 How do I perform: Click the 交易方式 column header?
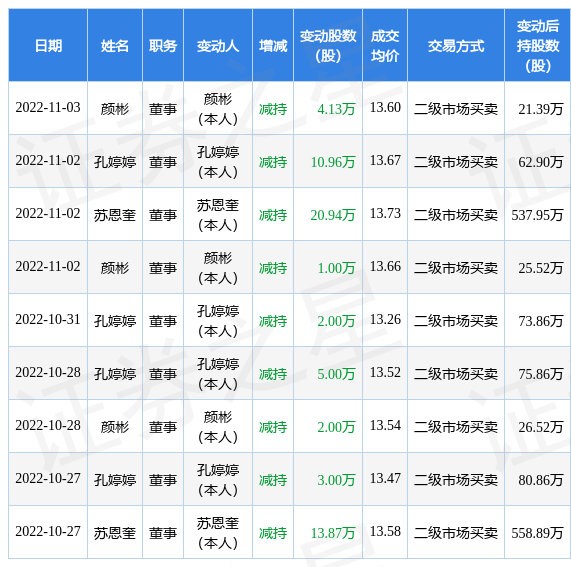coord(456,46)
